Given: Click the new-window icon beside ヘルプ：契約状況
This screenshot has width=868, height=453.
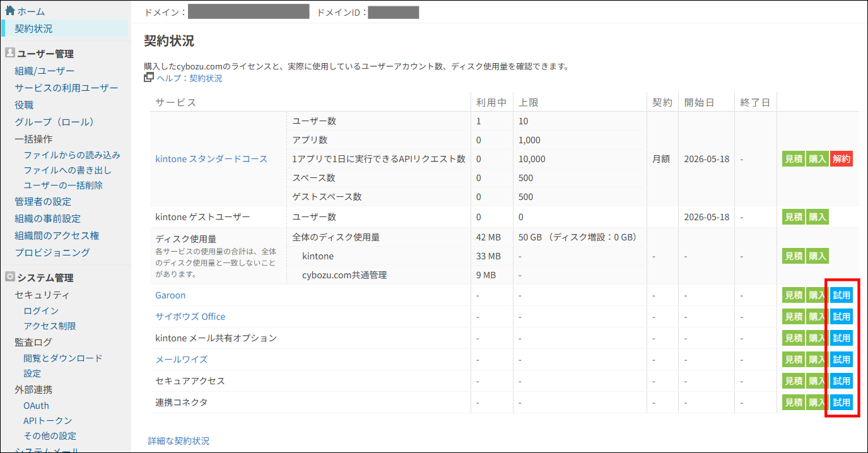Looking at the screenshot, I should 149,78.
